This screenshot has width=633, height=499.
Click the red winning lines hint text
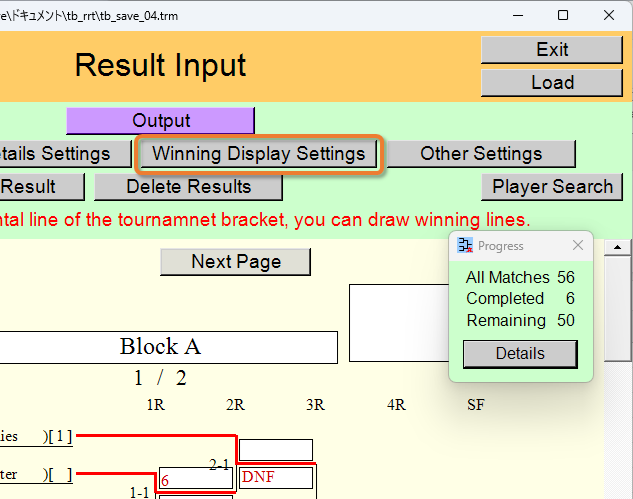point(265,220)
